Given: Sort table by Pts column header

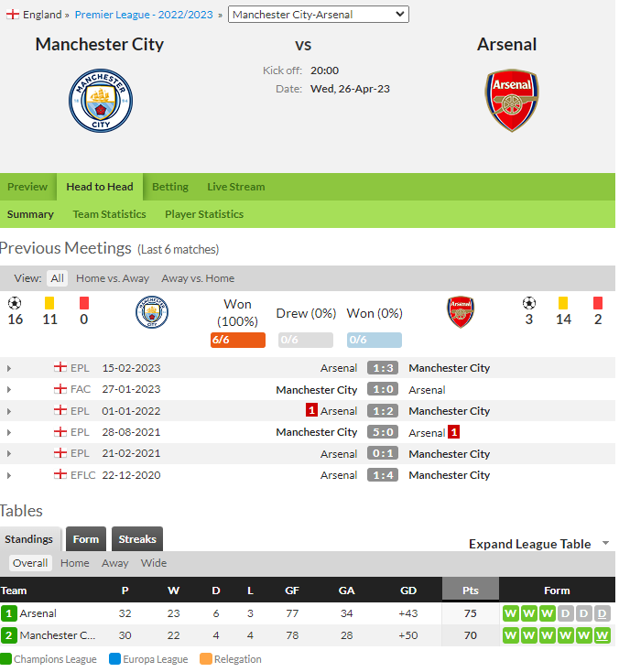Looking at the screenshot, I should click(x=471, y=590).
